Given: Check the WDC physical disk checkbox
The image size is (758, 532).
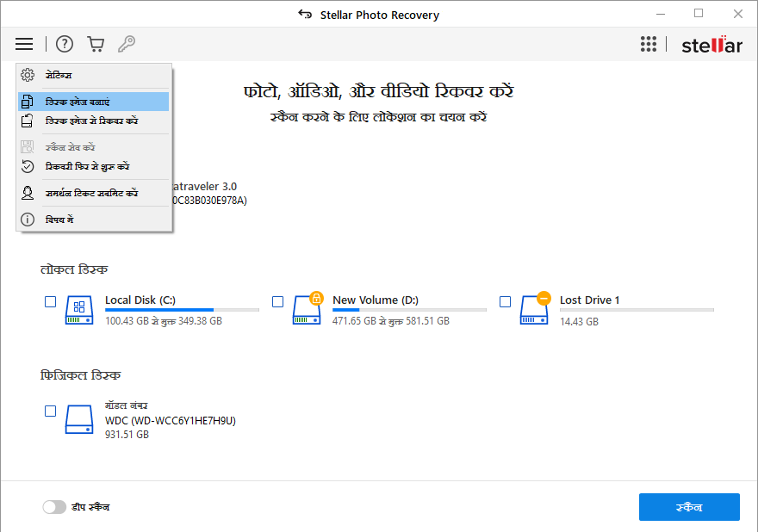Looking at the screenshot, I should 50,411.
